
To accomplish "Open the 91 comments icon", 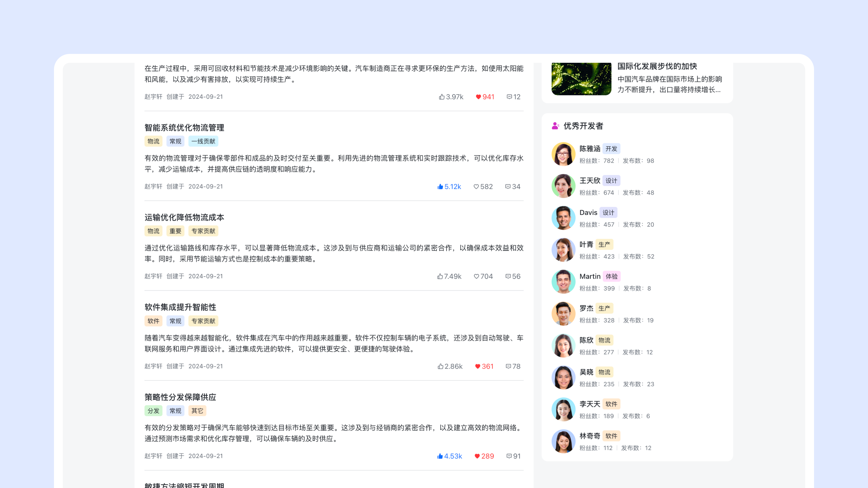I will click(x=514, y=456).
